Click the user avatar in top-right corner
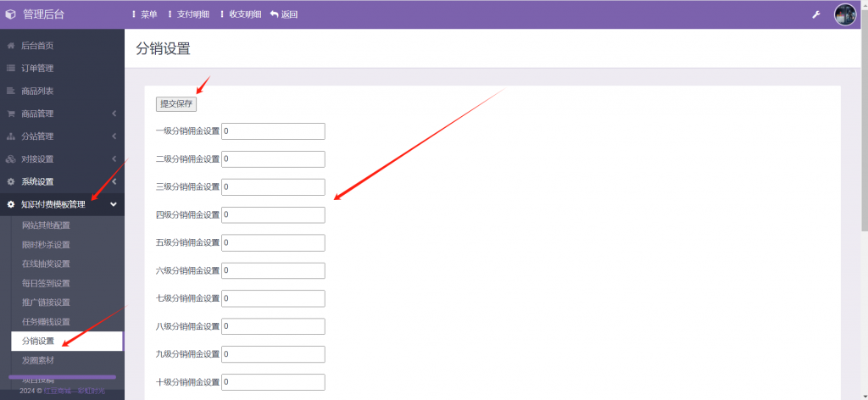Screen dimensions: 868x400 (x=844, y=14)
